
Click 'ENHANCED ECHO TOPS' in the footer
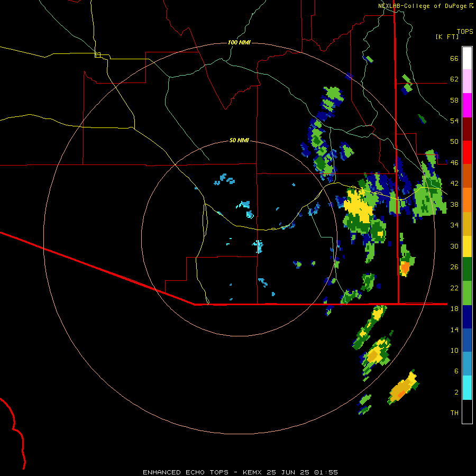click(x=186, y=472)
